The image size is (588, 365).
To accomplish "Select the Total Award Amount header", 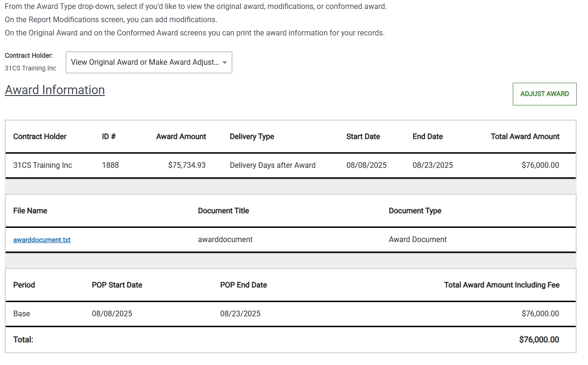I will pyautogui.click(x=525, y=136).
